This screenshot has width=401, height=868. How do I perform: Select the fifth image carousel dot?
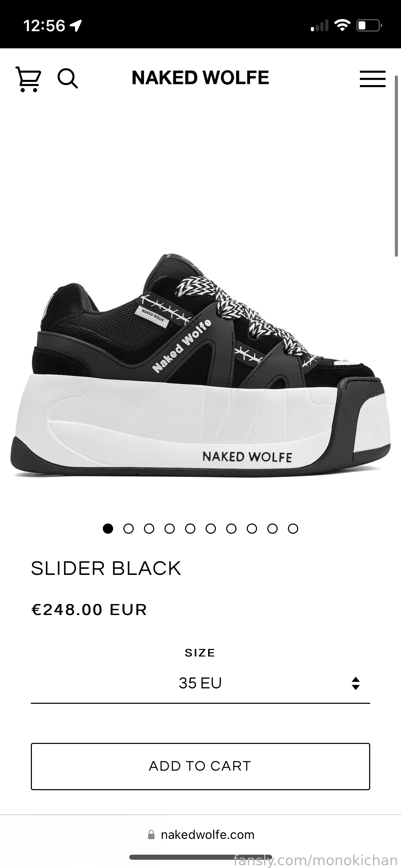coord(190,529)
